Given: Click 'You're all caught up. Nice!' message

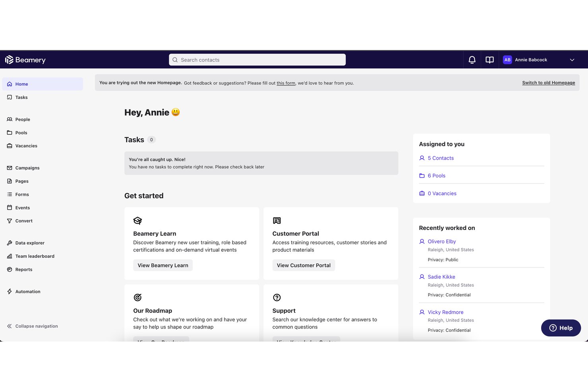Looking at the screenshot, I should pos(157,160).
